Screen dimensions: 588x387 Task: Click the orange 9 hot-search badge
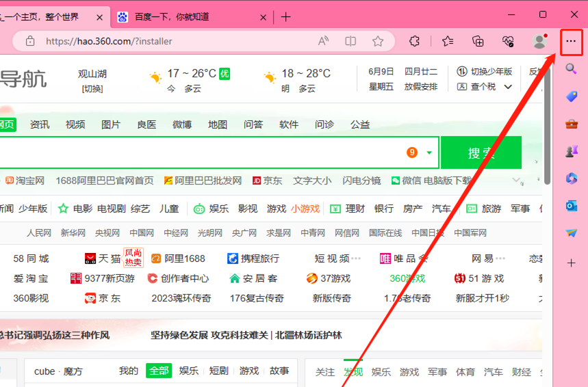pyautogui.click(x=412, y=152)
